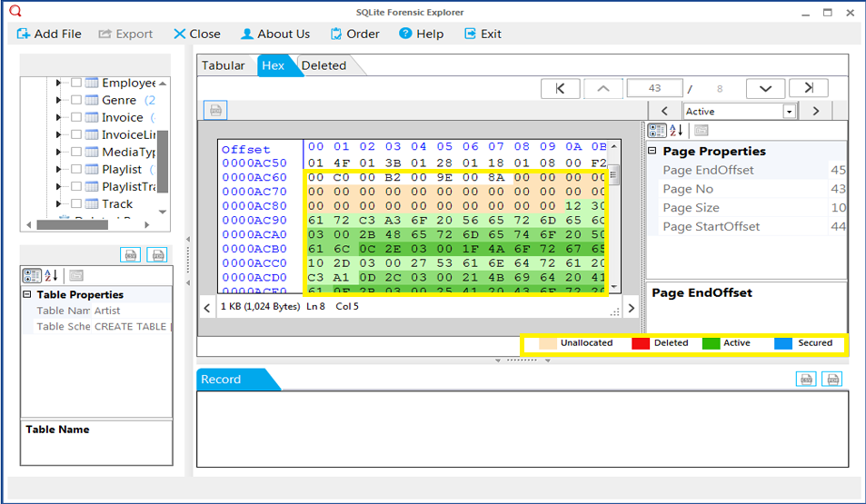Screen dimensions: 866x504
Task: Click the tree panel vertical scrollbar thumb
Action: [163, 161]
